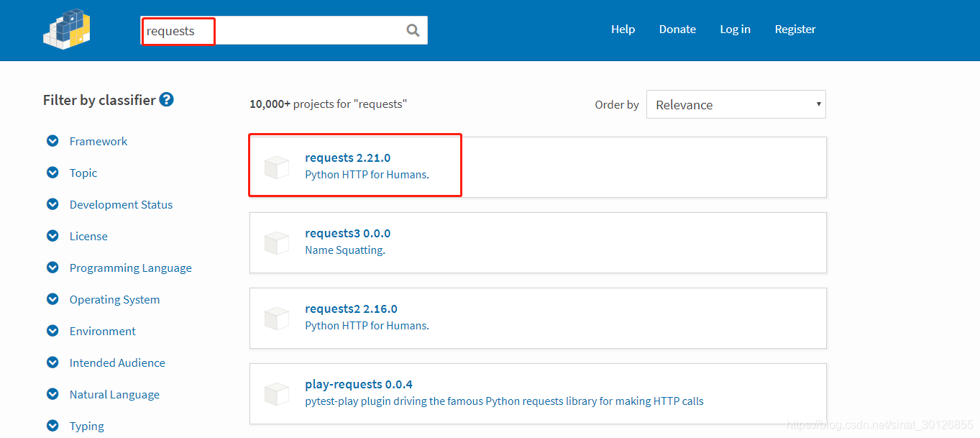
Task: Expand the Operating System filter
Action: tap(52, 300)
